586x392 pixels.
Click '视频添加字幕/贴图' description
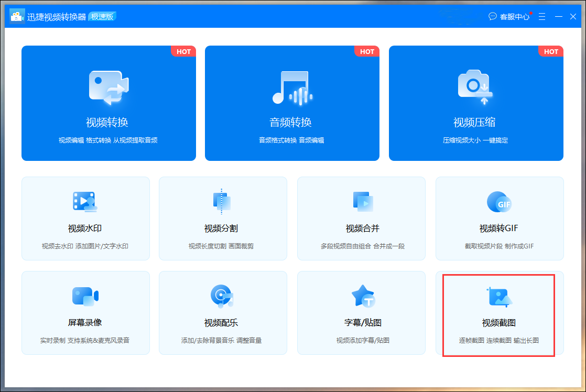[363, 341]
